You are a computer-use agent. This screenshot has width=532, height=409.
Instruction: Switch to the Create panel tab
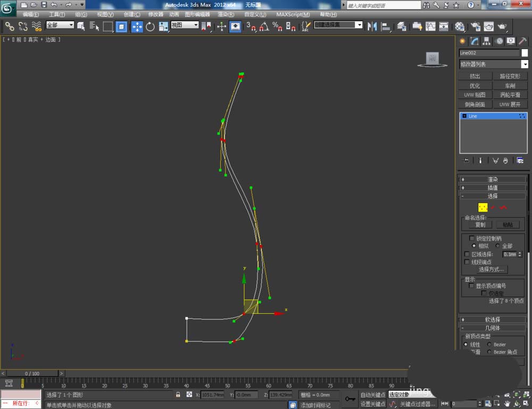tap(462, 41)
